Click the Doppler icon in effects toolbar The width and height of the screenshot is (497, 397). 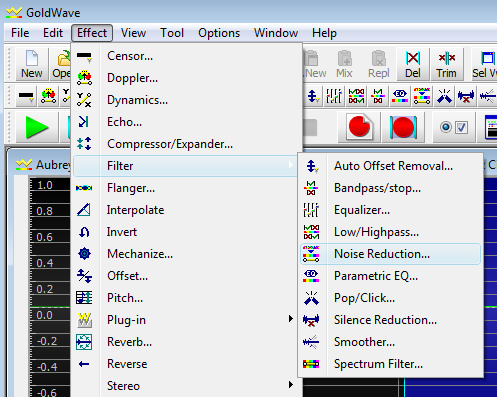pos(48,96)
